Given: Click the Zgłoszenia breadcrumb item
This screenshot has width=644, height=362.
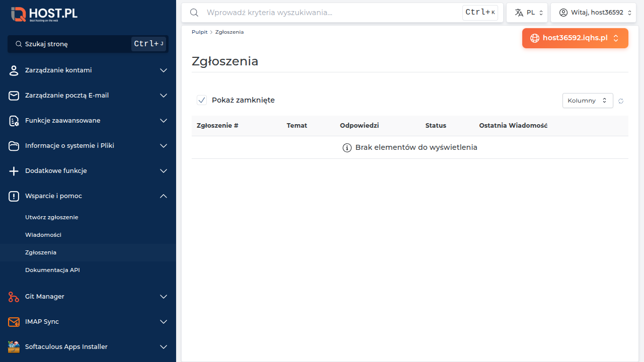Looking at the screenshot, I should click(x=229, y=32).
